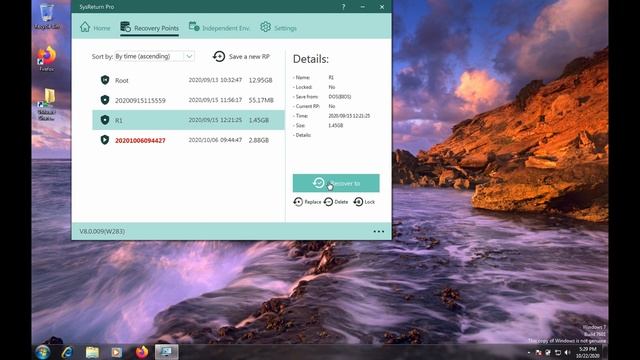Open the Home tab
Viewport: 640px width, 360px height.
[95, 27]
